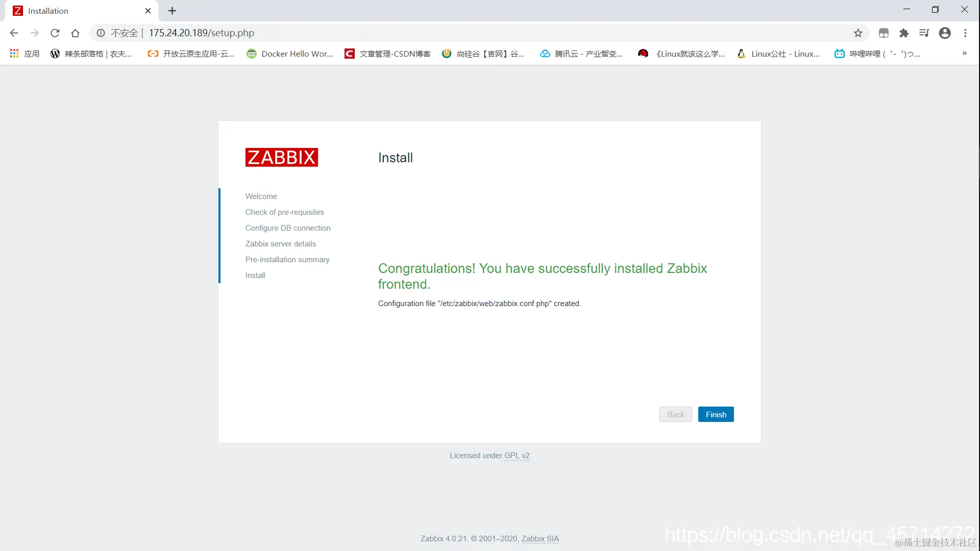Image resolution: width=980 pixels, height=551 pixels.
Task: Click the address bar URL field
Action: [x=459, y=33]
